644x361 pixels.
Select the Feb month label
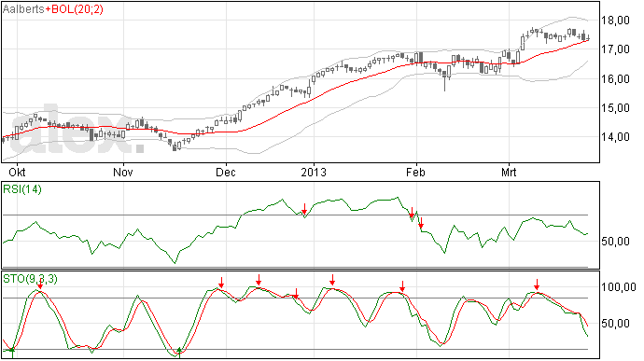415,172
